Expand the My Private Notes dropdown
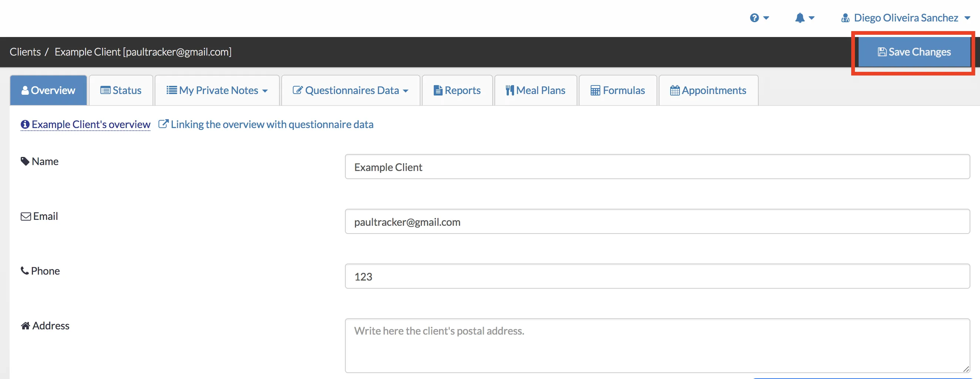980x379 pixels. tap(217, 91)
